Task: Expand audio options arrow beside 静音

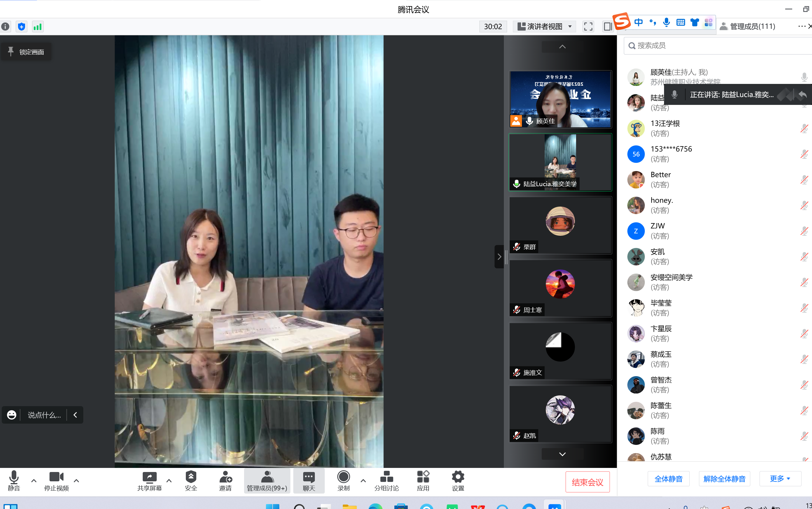Action: pyautogui.click(x=34, y=480)
